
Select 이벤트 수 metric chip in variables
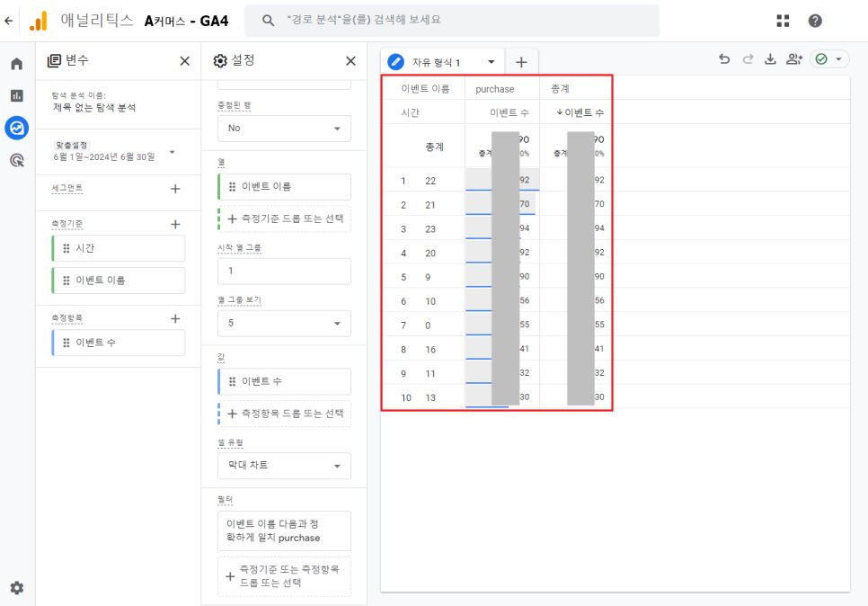pos(119,343)
